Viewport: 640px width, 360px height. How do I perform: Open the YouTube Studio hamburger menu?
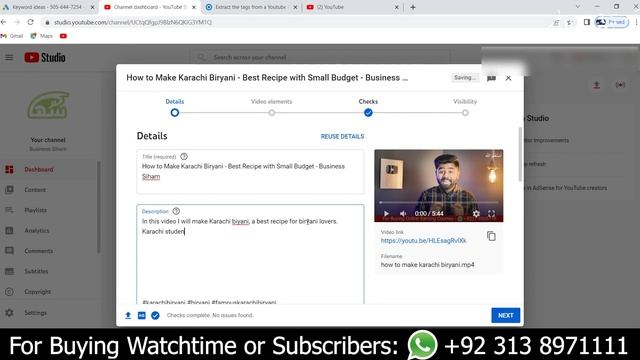(9, 58)
